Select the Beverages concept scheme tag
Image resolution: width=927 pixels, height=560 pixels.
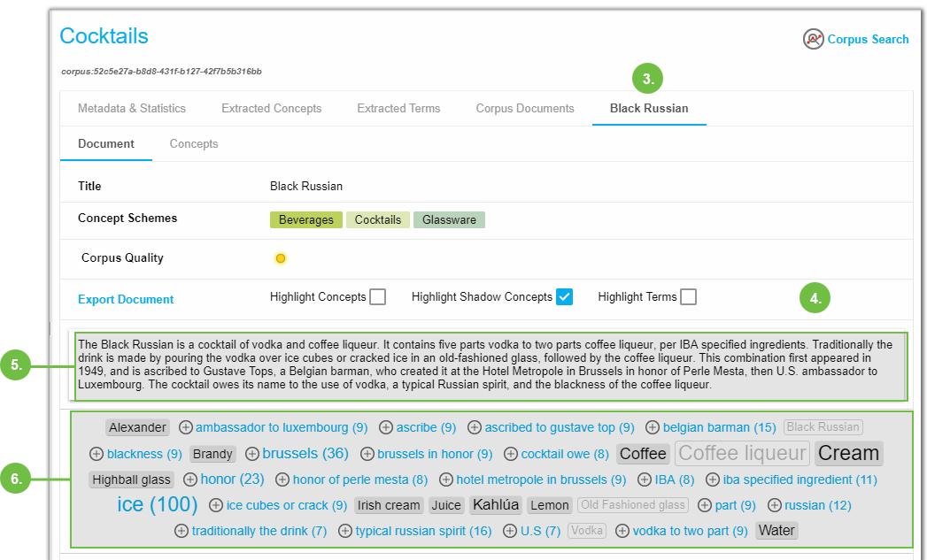305,219
